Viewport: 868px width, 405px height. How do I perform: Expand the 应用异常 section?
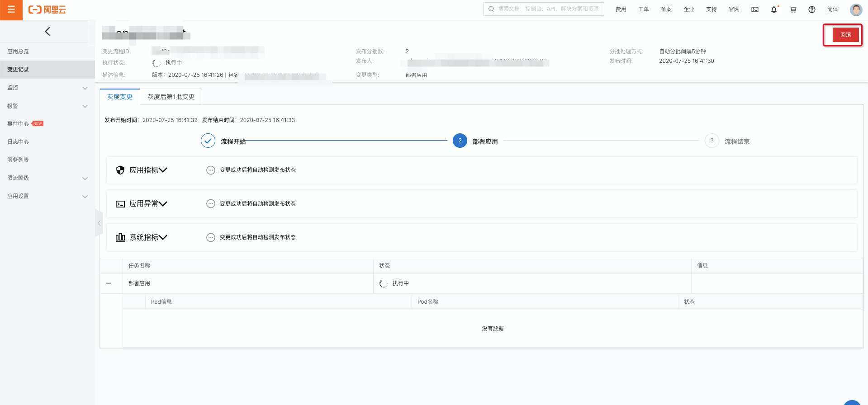163,204
